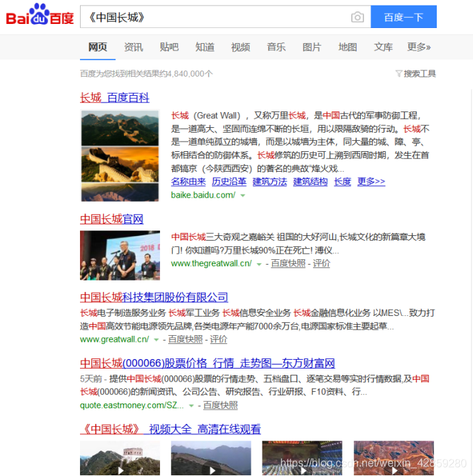Image resolution: width=473 pixels, height=476 pixels.
Task: Click the Great Wall baike thumbnail
Action: [120, 155]
